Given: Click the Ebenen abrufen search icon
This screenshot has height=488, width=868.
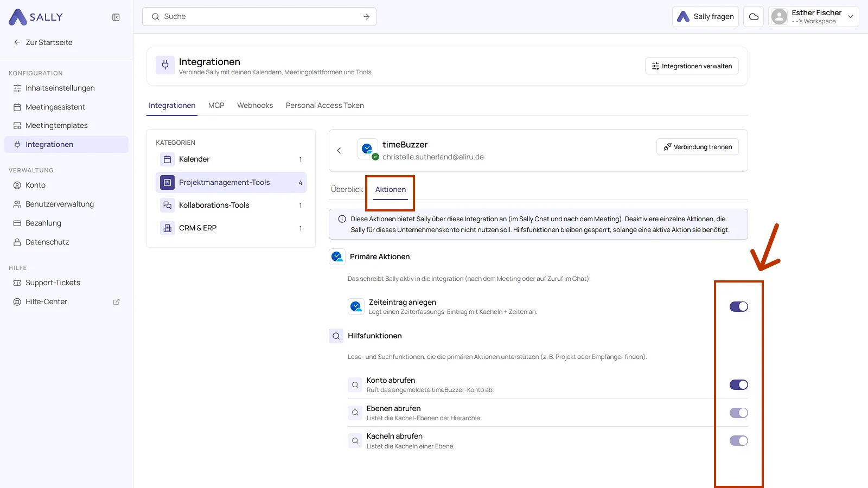Looking at the screenshot, I should (355, 413).
